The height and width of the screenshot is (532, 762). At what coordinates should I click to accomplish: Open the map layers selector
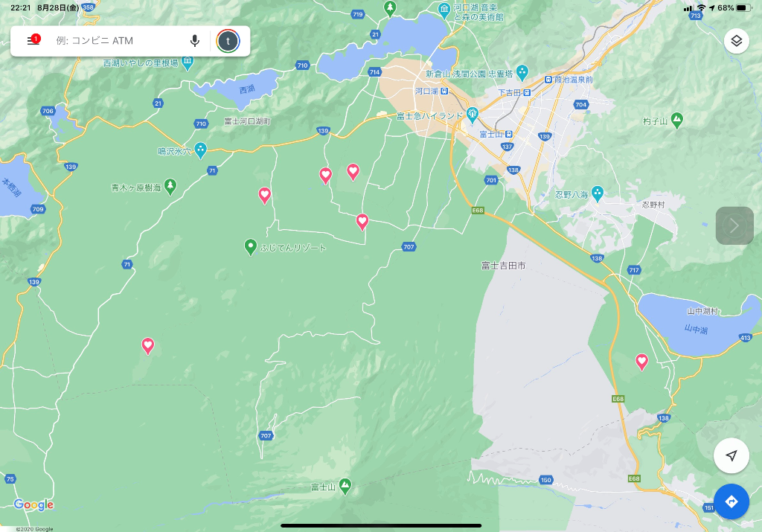click(736, 41)
